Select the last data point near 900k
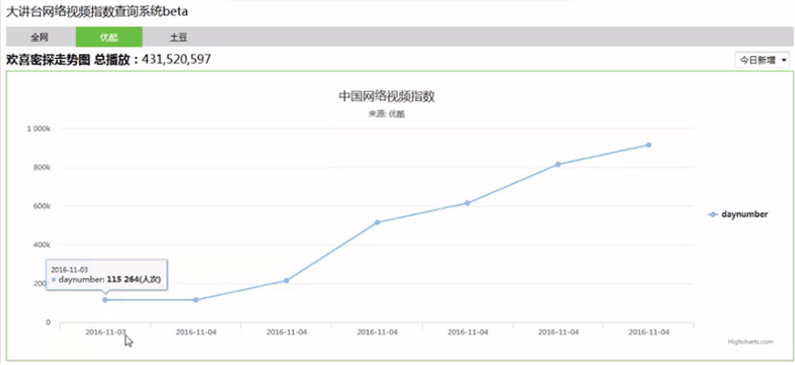Screen dimensions: 795x365 point(648,145)
